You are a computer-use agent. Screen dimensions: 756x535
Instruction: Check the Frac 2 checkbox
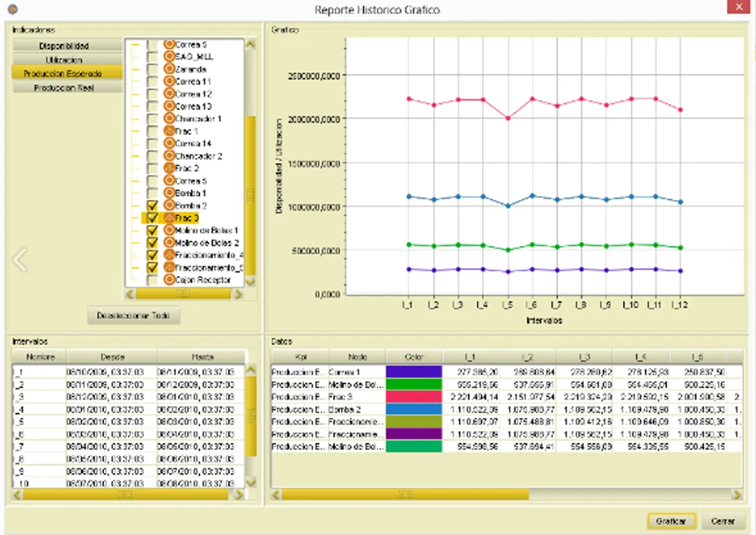tap(152, 168)
